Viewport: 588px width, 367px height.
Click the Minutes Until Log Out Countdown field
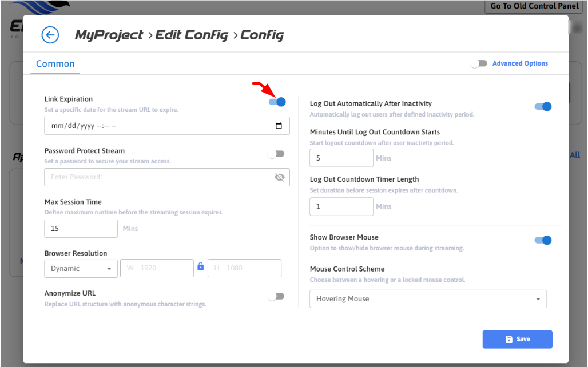pyautogui.click(x=341, y=158)
